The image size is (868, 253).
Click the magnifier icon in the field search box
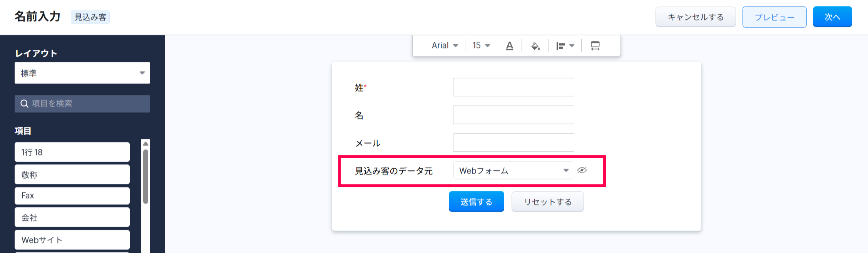coord(24,104)
